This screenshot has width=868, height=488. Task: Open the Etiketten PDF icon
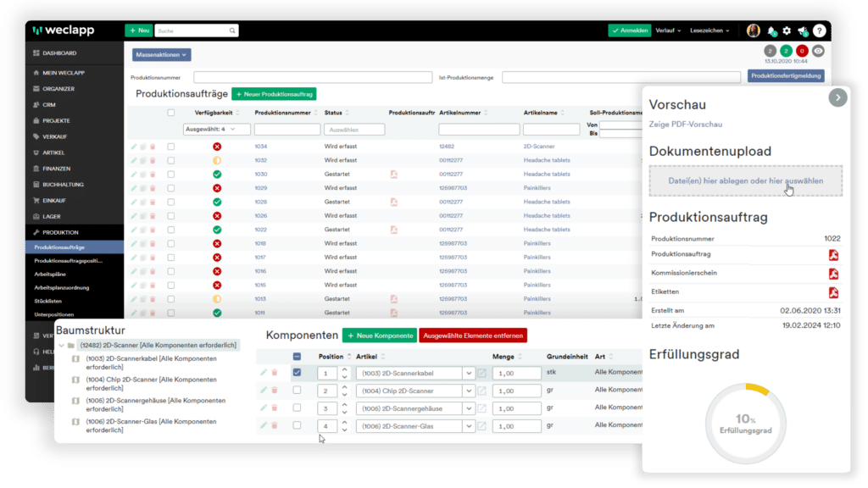pos(833,292)
